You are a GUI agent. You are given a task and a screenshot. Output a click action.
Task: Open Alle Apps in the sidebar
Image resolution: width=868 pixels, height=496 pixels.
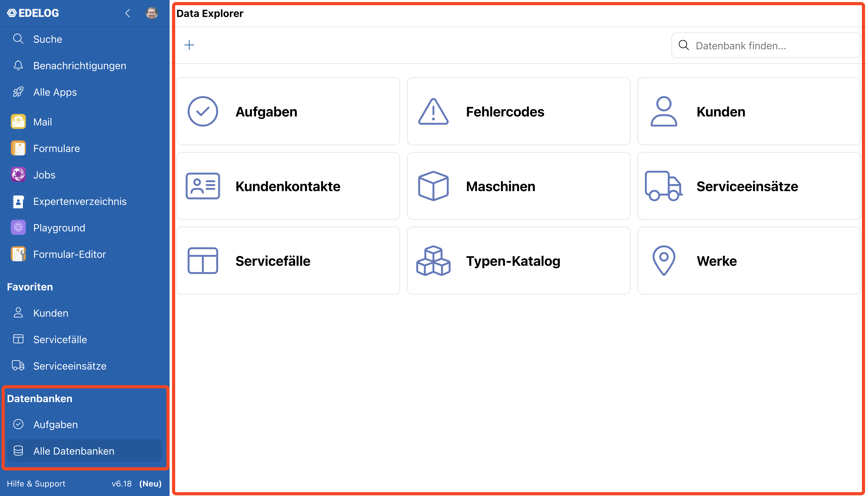[84, 92]
